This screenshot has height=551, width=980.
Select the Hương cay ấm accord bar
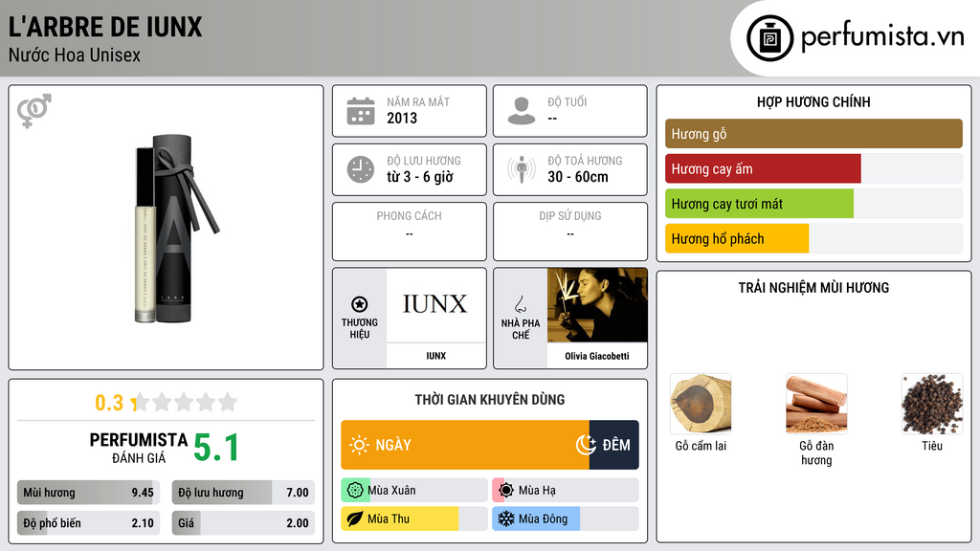coord(813,168)
